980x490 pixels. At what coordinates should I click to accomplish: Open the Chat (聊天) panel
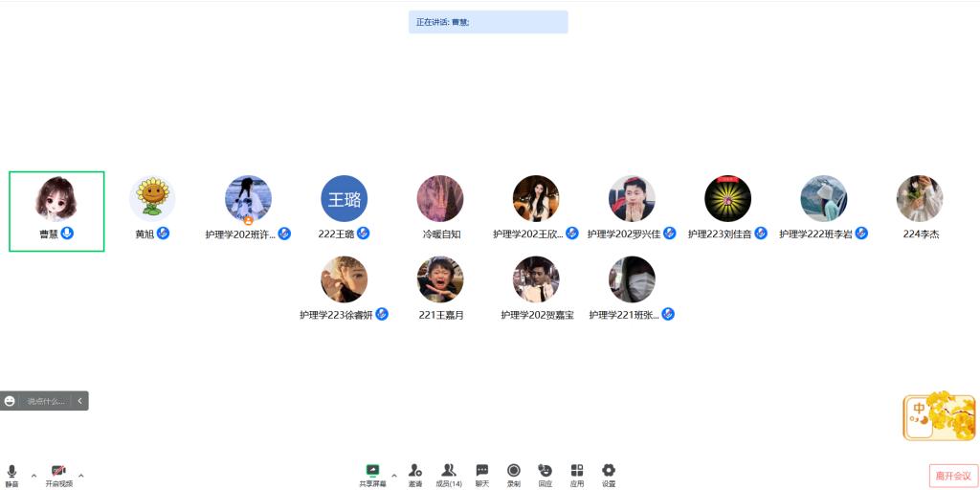(x=482, y=472)
